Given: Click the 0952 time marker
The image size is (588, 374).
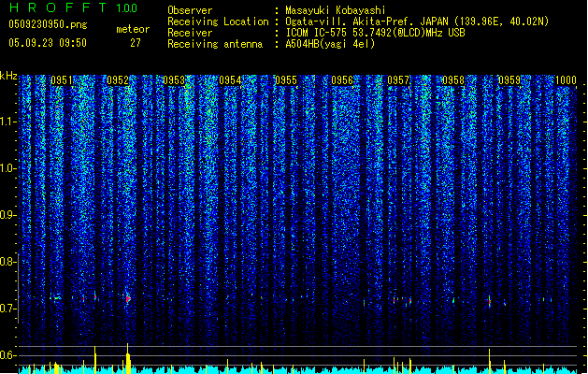Looking at the screenshot, I should pos(118,80).
